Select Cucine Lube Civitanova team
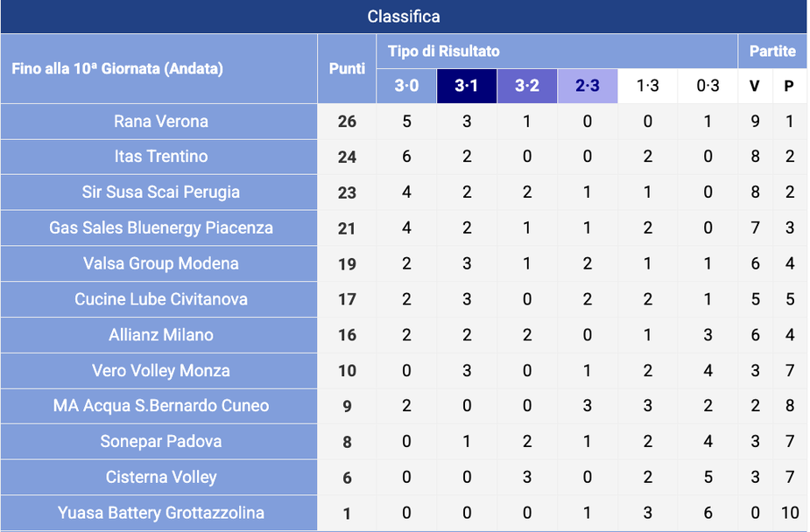Image resolution: width=810 pixels, height=532 pixels. (x=161, y=299)
